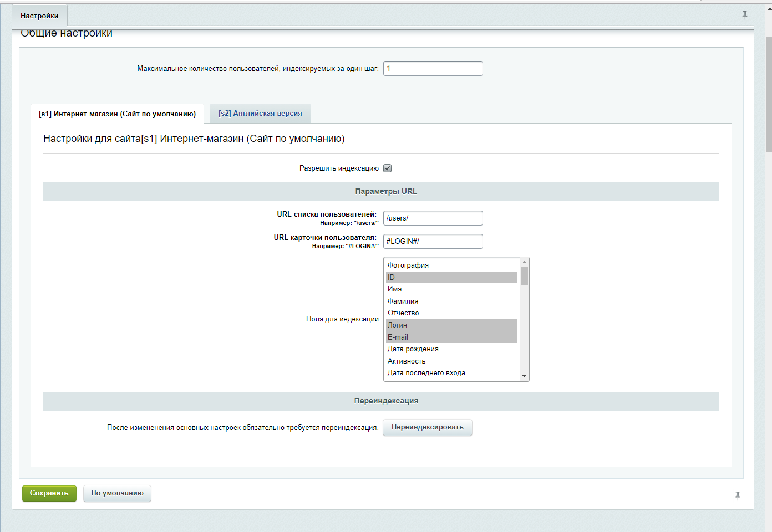Choose «Фамилия» from indexing fields
The width and height of the screenshot is (772, 532).
[x=403, y=301]
